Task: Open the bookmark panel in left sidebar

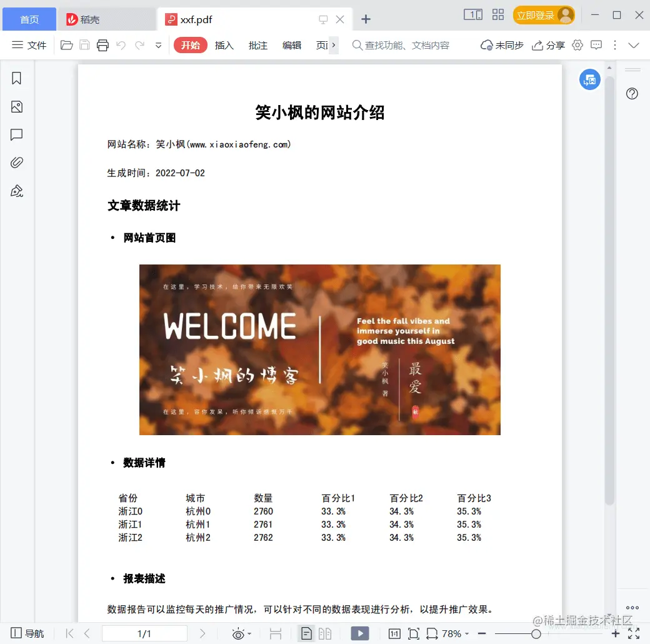Action: point(17,78)
